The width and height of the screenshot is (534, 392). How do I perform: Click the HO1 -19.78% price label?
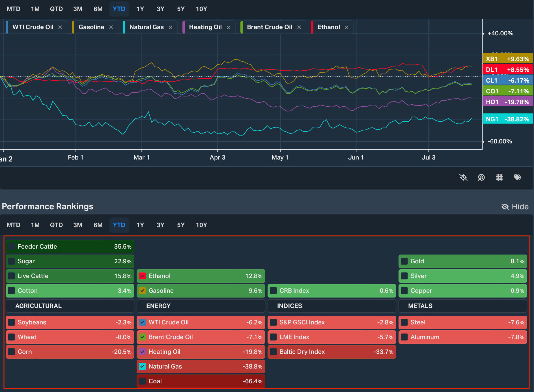508,102
